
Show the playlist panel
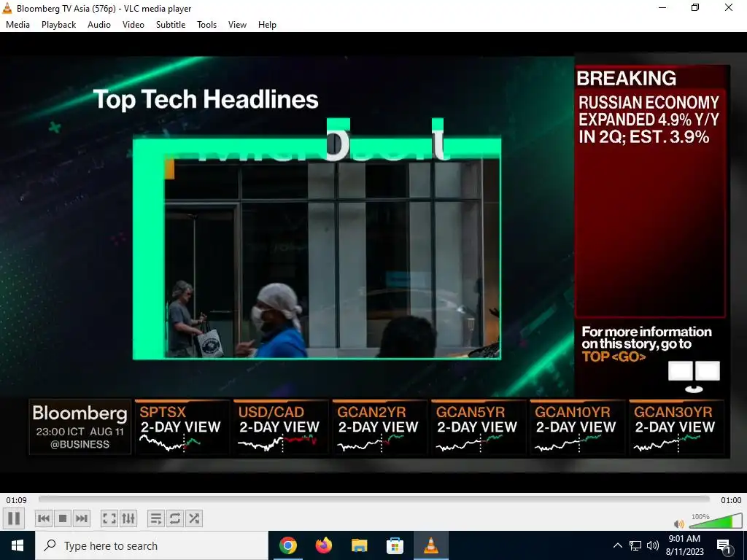coord(156,518)
